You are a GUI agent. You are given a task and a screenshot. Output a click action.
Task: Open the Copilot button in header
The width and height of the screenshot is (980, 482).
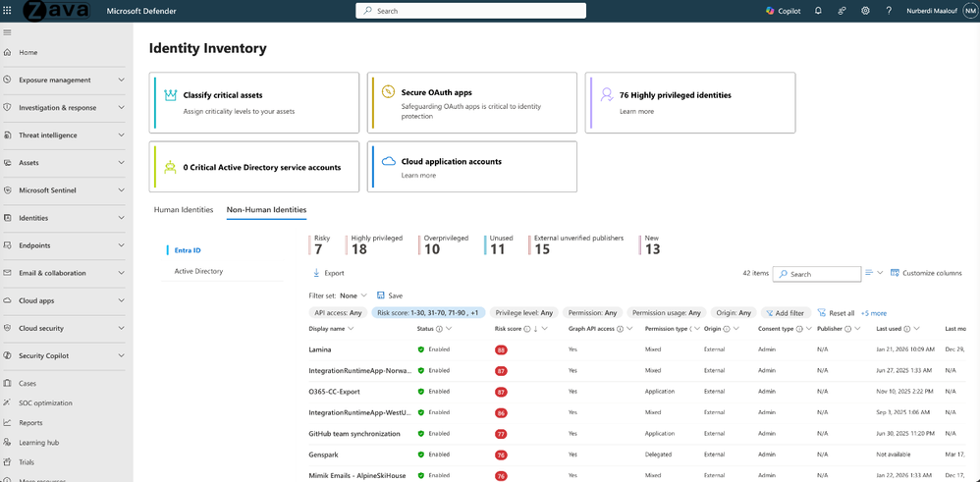tap(784, 11)
